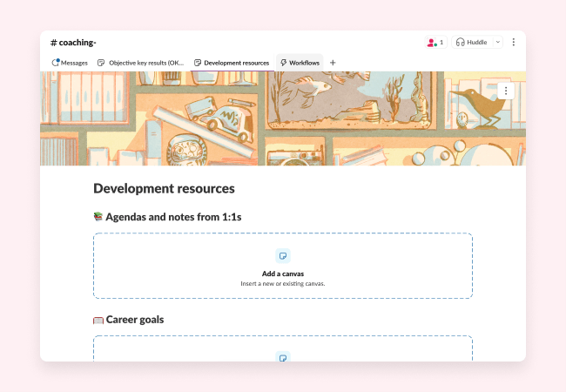The image size is (566, 392).
Task: Click the Messages tab speech bubble icon
Action: point(56,63)
